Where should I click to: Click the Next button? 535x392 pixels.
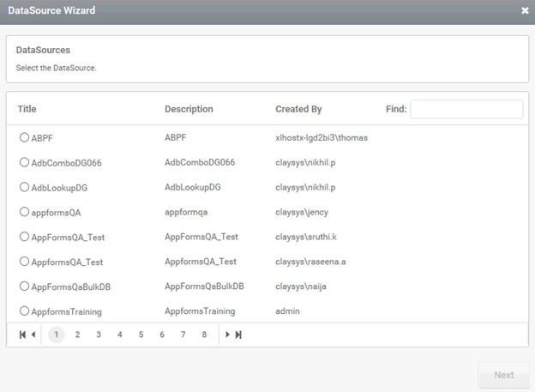[x=503, y=375]
